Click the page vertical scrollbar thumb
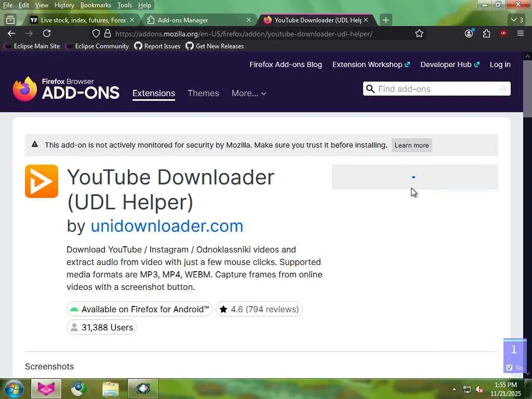This screenshot has width=532, height=399. tap(527, 89)
